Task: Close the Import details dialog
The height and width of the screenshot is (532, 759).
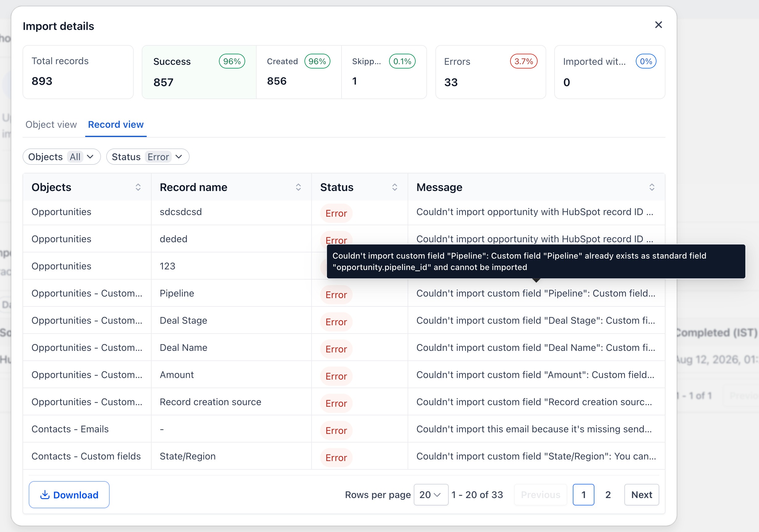Action: 658,25
